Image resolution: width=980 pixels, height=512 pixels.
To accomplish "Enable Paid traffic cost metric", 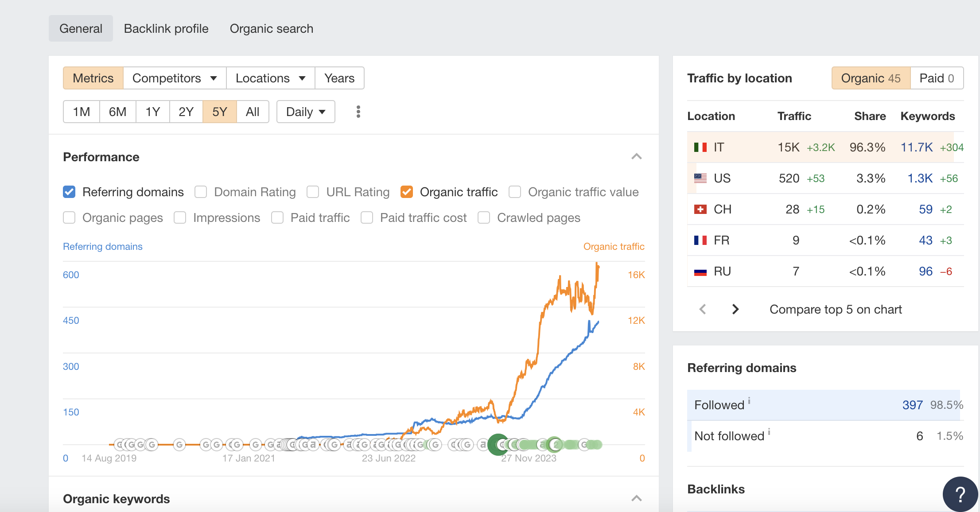I will [367, 217].
